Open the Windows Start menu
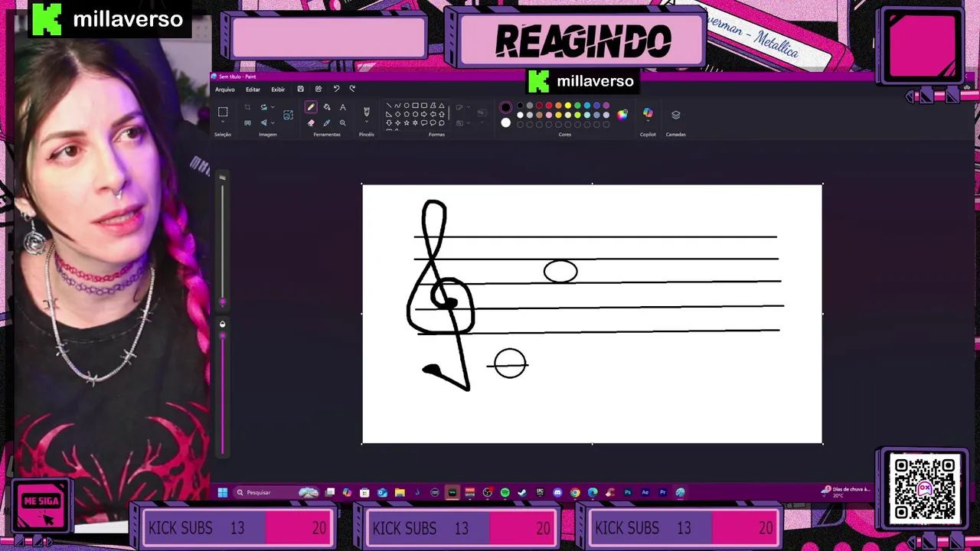The image size is (980, 551). click(223, 492)
